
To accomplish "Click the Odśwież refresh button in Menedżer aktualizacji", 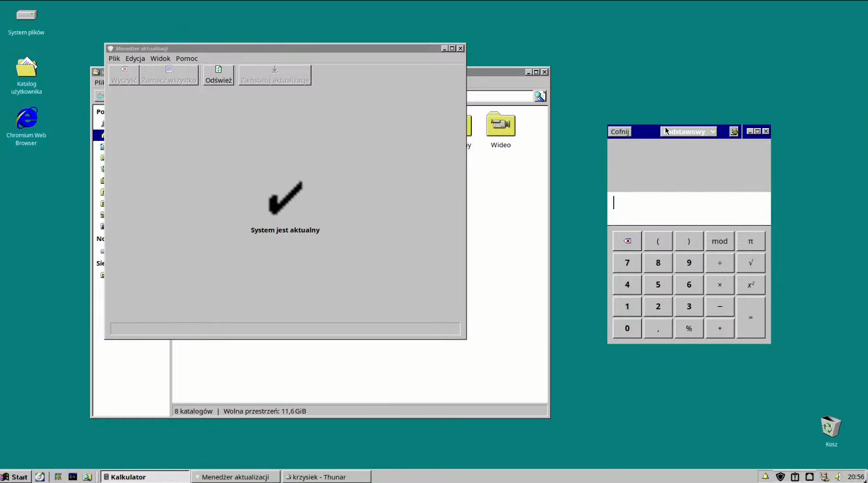I will point(219,75).
